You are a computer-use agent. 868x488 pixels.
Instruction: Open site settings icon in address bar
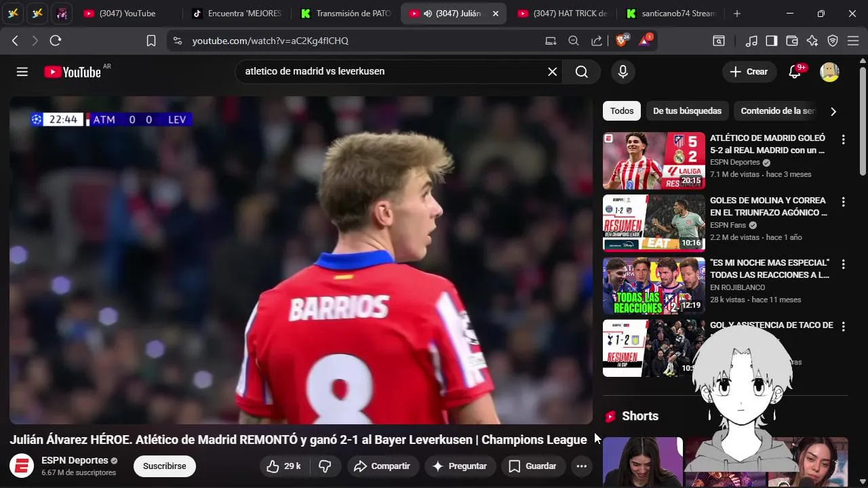coord(178,41)
